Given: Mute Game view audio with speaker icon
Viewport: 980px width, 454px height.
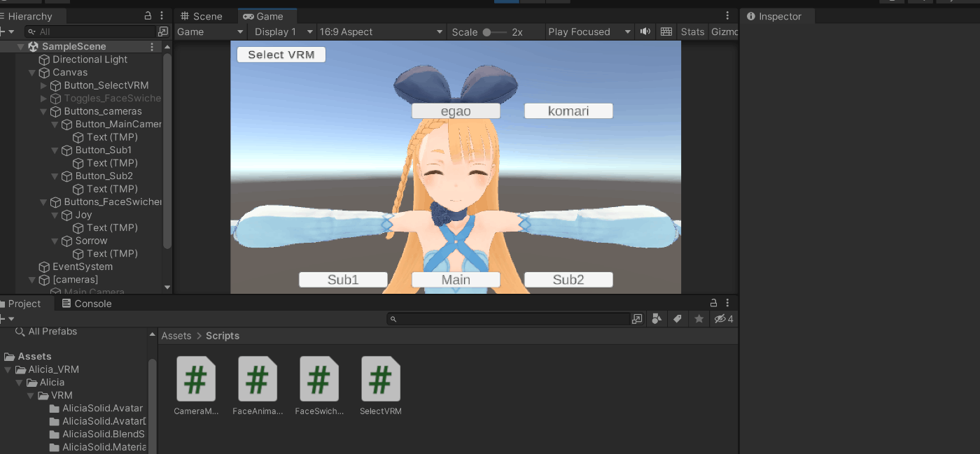Looking at the screenshot, I should click(x=645, y=31).
